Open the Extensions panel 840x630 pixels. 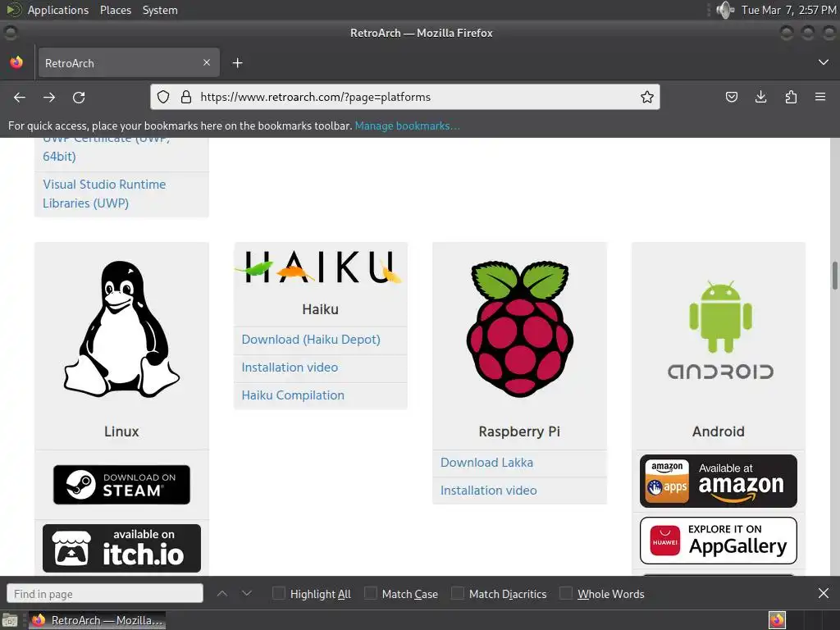791,97
